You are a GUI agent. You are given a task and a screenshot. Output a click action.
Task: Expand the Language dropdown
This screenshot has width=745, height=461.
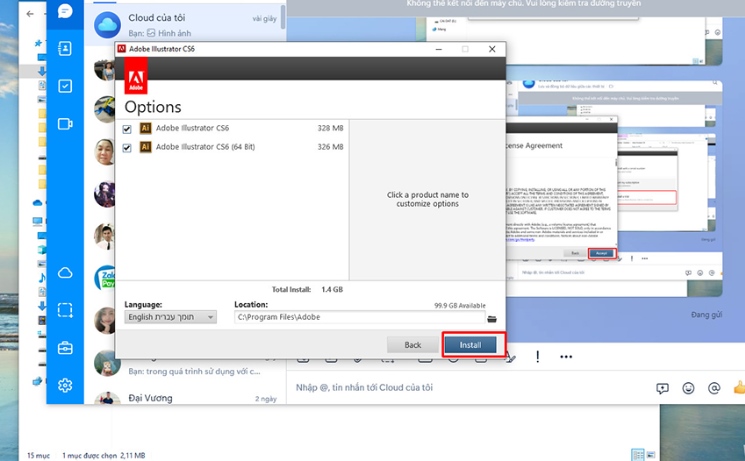click(x=170, y=317)
